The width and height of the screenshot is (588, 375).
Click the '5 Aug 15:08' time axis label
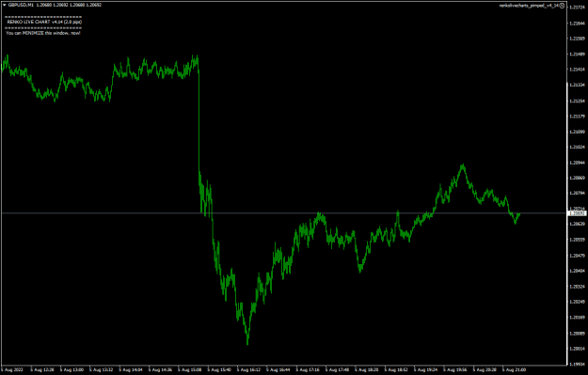click(x=190, y=369)
